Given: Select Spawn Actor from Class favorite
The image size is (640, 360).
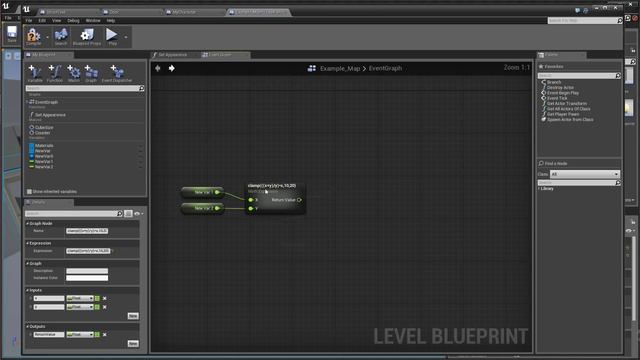Looking at the screenshot, I should pyautogui.click(x=570, y=120).
